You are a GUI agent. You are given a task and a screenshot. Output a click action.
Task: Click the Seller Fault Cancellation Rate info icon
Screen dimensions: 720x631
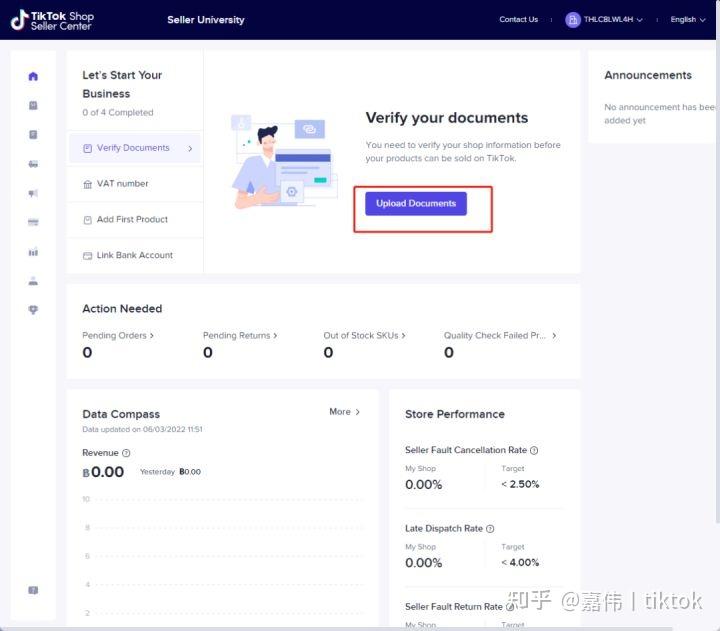534,451
